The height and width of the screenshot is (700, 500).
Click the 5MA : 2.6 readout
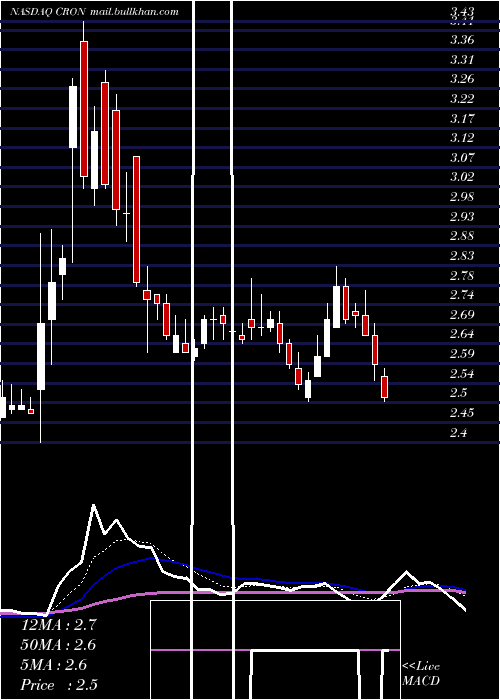(54, 665)
